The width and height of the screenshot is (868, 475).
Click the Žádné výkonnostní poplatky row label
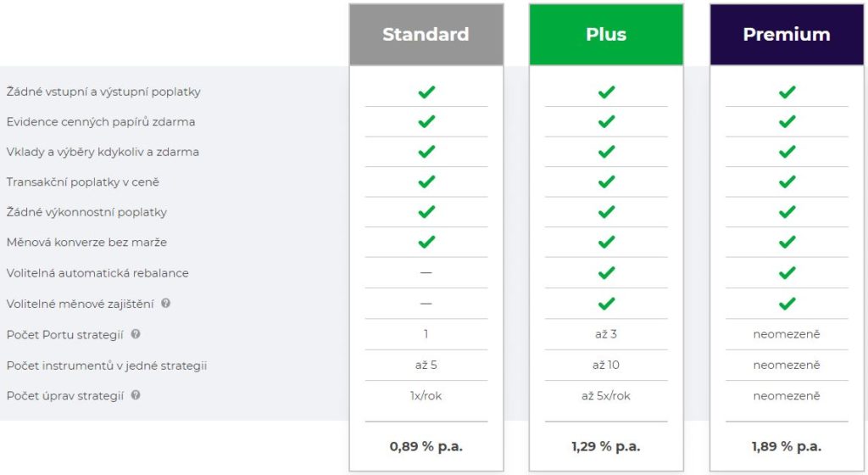87,212
